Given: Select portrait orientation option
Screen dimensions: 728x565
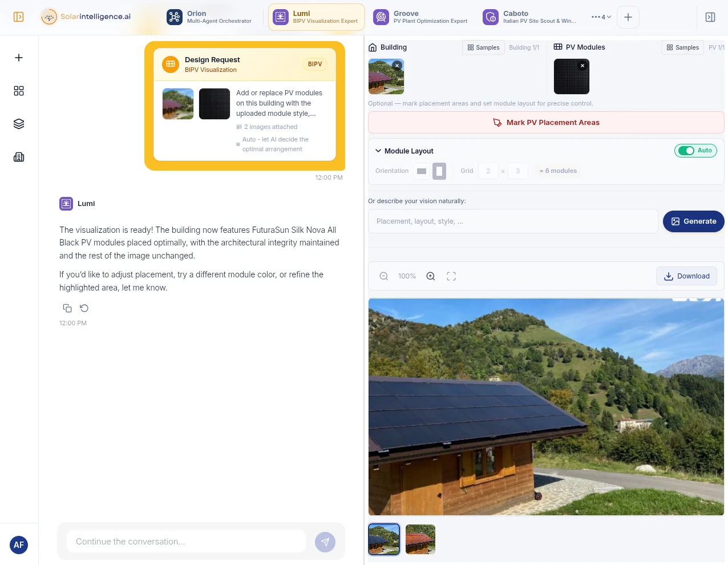Looking at the screenshot, I should click(439, 171).
